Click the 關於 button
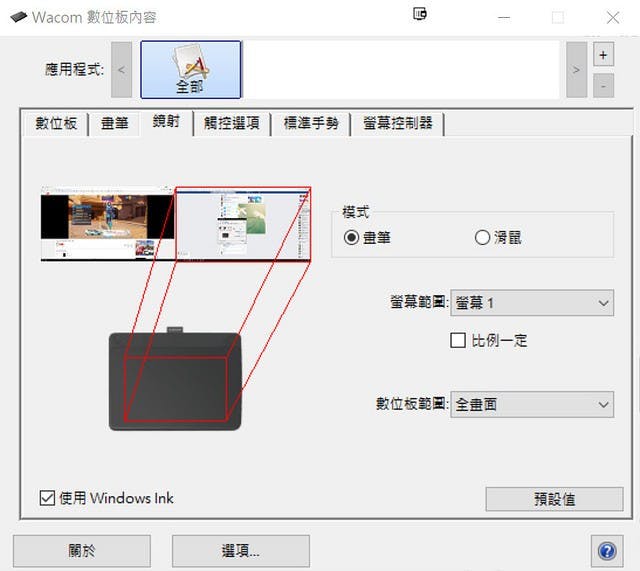This screenshot has height=571, width=640. pos(82,551)
